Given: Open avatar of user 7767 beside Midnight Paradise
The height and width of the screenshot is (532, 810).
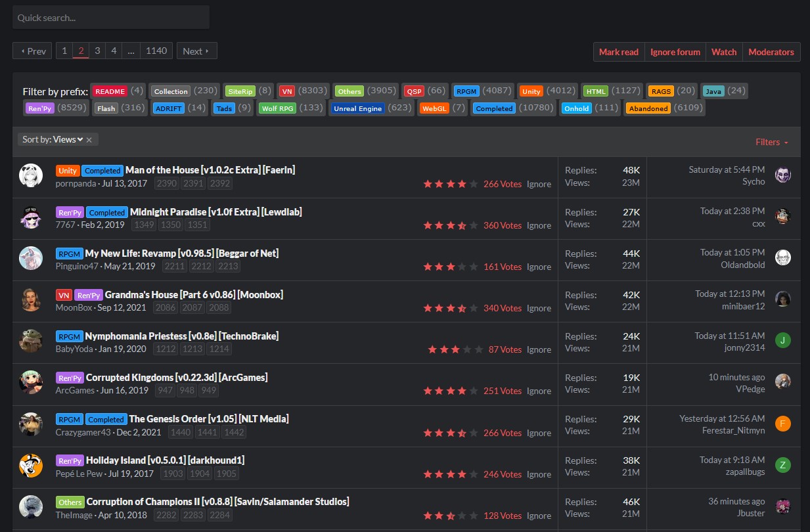Looking at the screenshot, I should (x=31, y=217).
